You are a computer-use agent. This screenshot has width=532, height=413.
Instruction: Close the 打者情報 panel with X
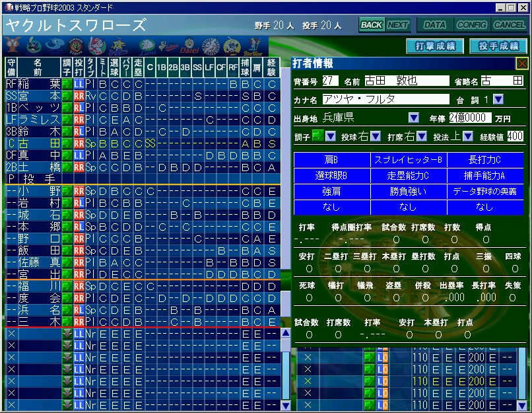[521, 63]
